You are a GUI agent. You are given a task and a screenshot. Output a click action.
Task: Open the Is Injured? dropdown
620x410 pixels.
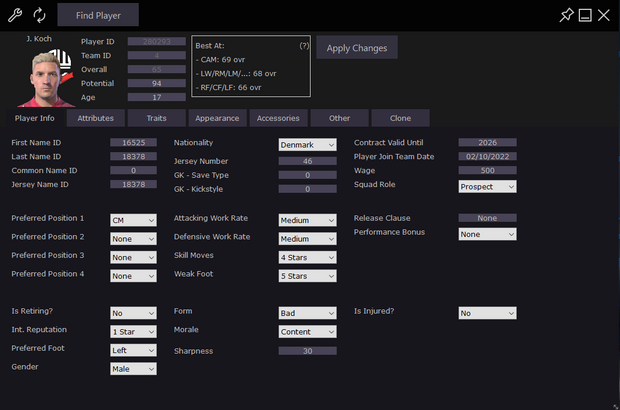click(487, 313)
